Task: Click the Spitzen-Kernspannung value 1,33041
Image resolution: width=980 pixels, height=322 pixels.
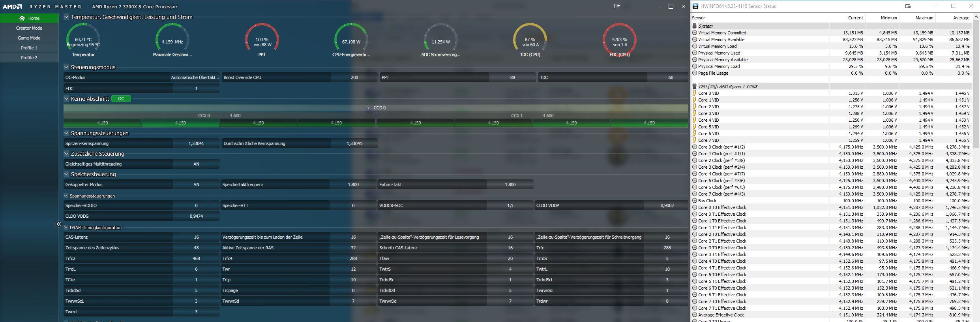Action: click(x=196, y=143)
